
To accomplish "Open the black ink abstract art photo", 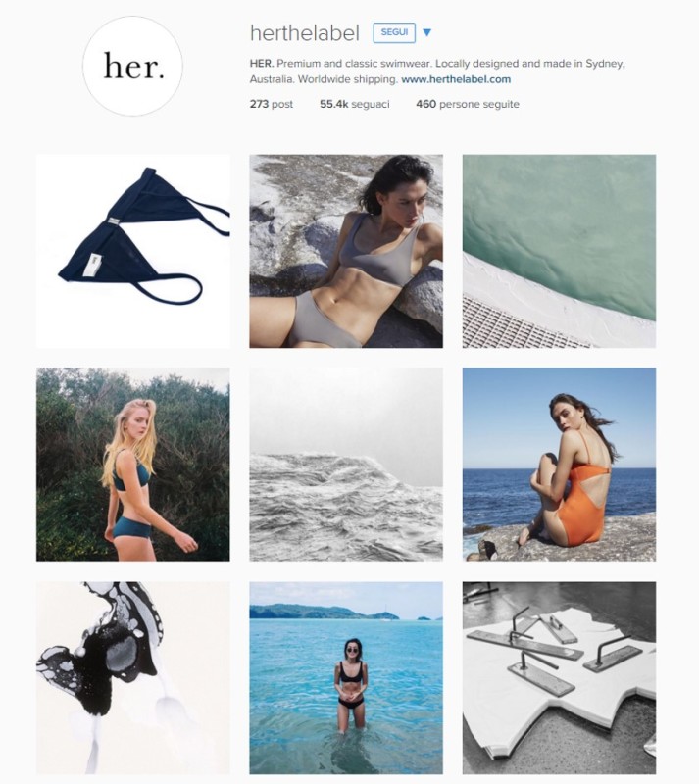I will coord(133,677).
